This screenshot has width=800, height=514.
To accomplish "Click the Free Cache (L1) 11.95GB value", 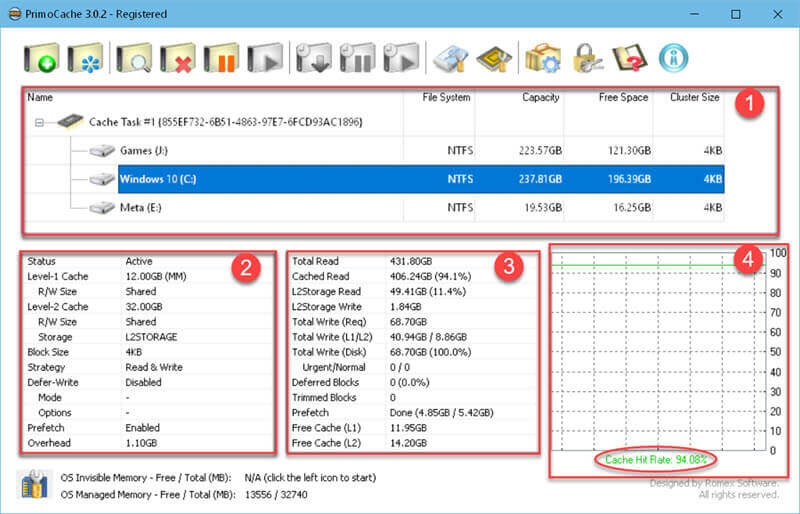I will [408, 428].
